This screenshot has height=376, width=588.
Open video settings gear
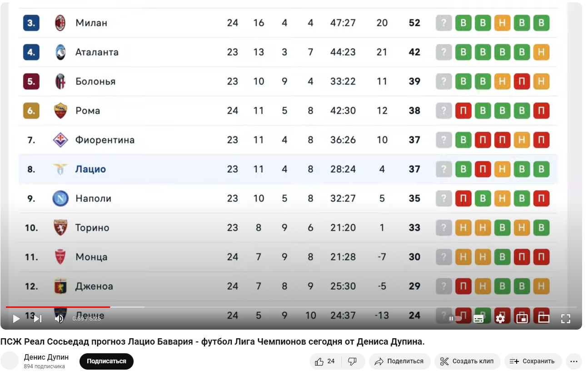click(x=500, y=319)
